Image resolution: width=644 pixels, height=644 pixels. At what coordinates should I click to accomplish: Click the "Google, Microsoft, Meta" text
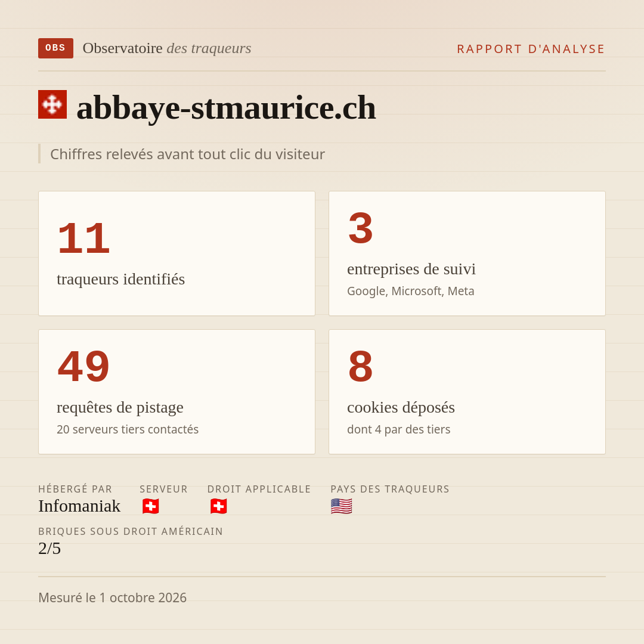click(411, 291)
